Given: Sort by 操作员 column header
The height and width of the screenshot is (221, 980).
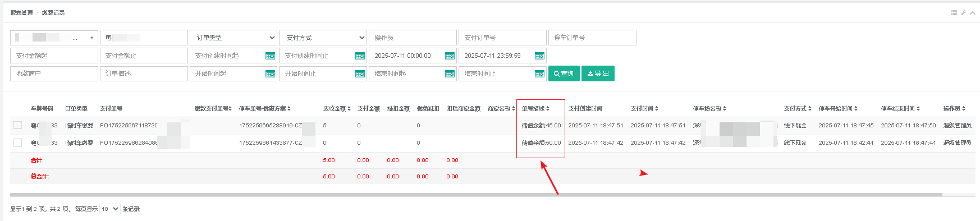Looking at the screenshot, I should point(954,108).
